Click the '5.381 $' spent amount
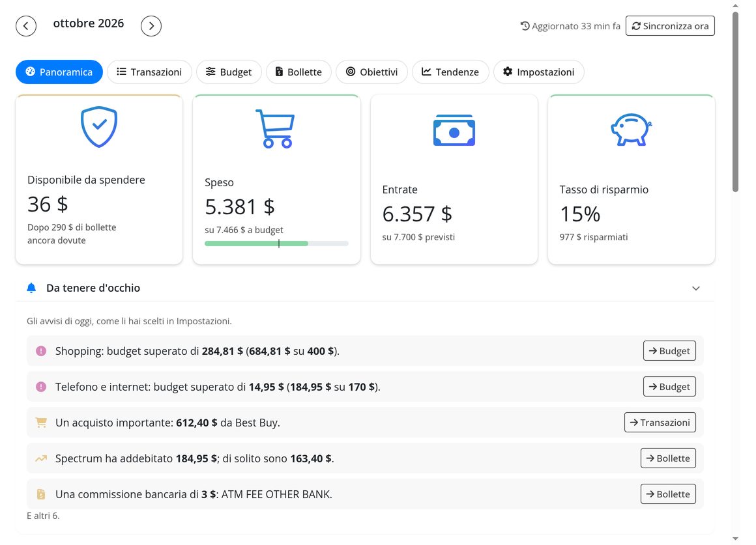The image size is (756, 545). click(x=240, y=206)
